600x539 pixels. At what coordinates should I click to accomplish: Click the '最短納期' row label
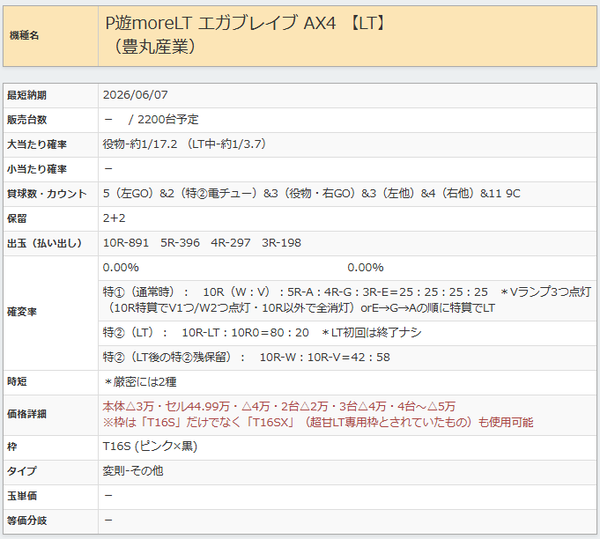tap(27, 95)
